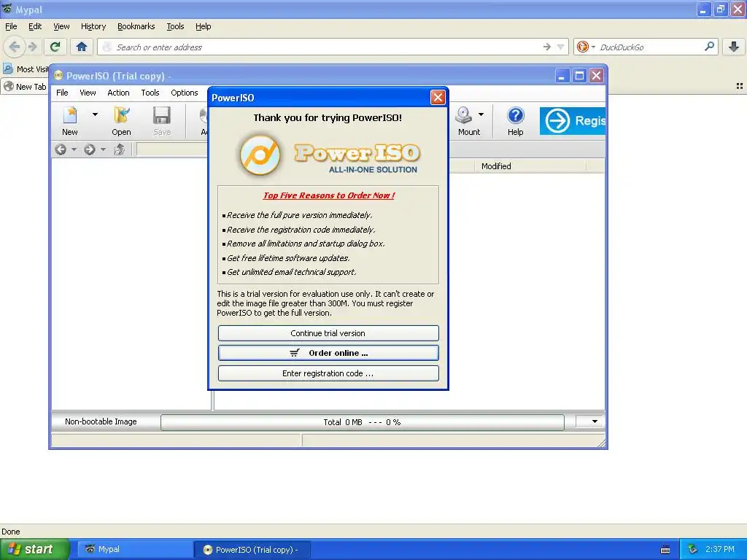Screen dimensions: 747x560
Task: Open PowerISO File menu
Action: click(62, 93)
